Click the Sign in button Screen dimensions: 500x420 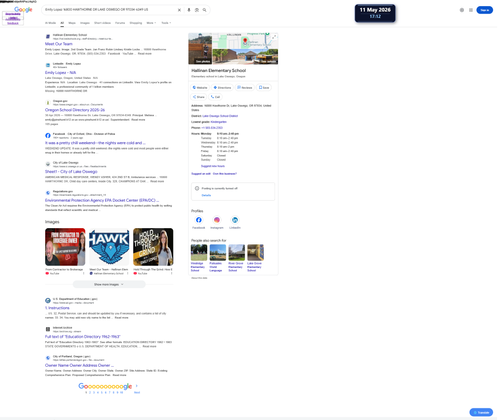point(485,10)
